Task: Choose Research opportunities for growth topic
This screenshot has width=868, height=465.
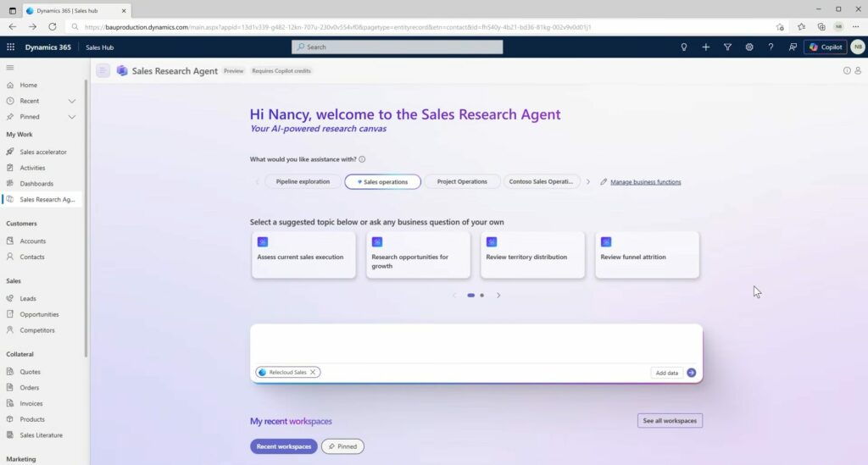Action: 418,255
